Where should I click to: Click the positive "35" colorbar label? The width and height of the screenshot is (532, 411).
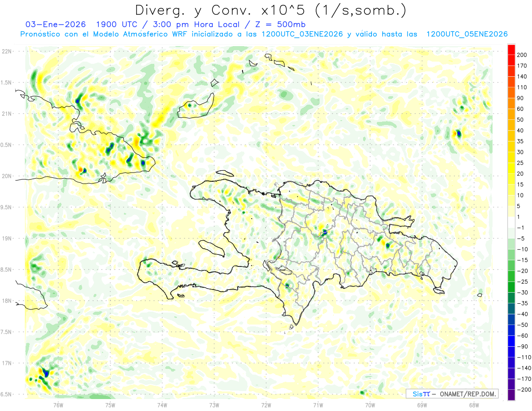520,141
